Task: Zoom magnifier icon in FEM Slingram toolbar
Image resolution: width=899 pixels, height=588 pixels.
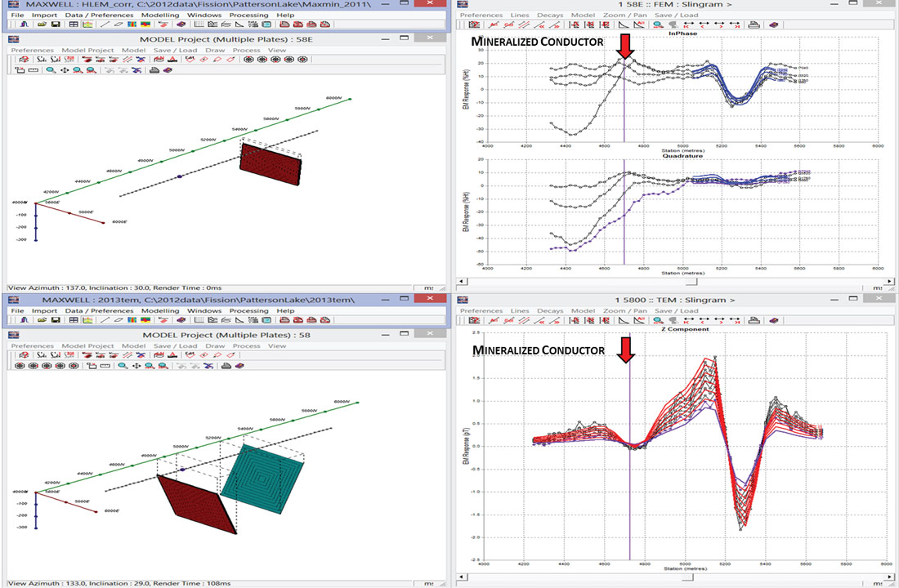Action: pos(658,24)
